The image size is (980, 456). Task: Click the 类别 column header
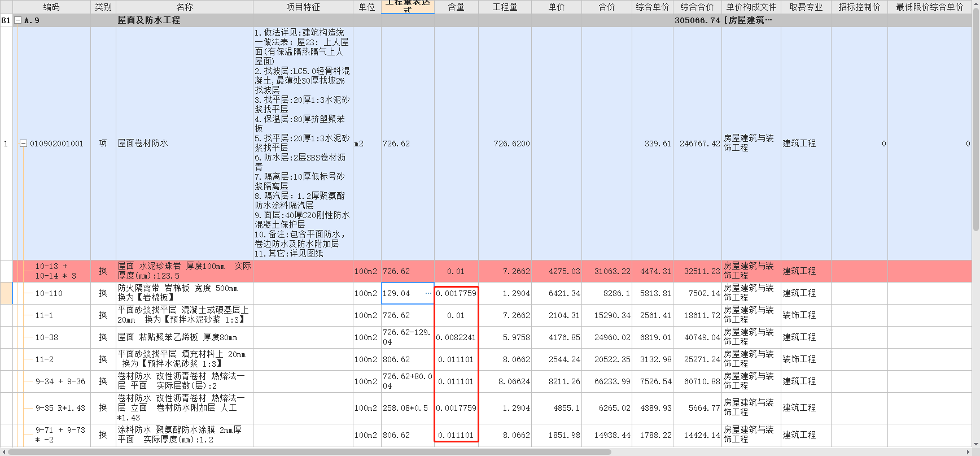(x=103, y=7)
